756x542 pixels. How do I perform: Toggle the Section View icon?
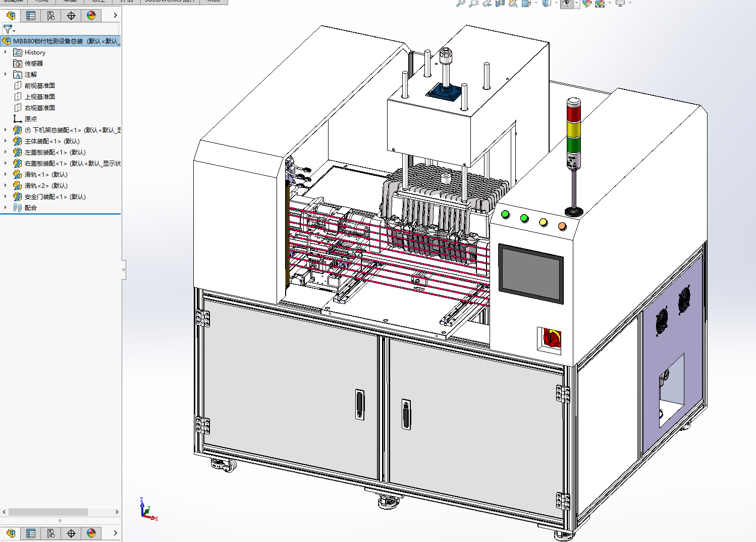pyautogui.click(x=500, y=3)
